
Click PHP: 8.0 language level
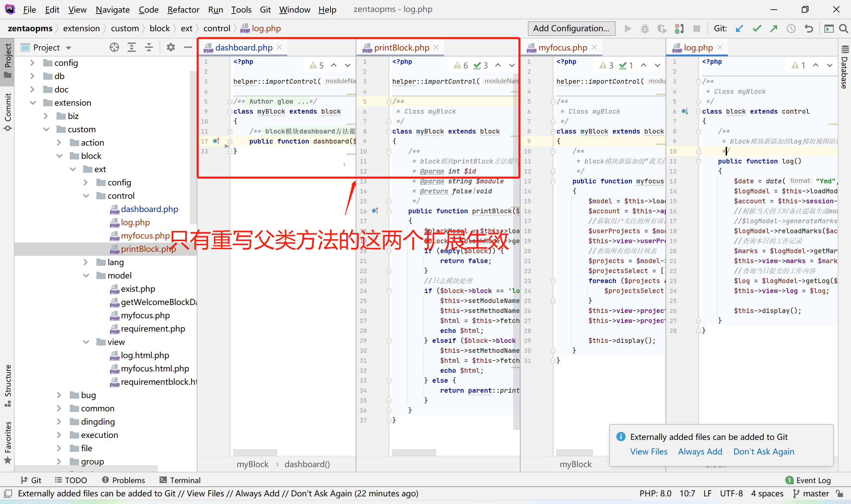point(655,493)
